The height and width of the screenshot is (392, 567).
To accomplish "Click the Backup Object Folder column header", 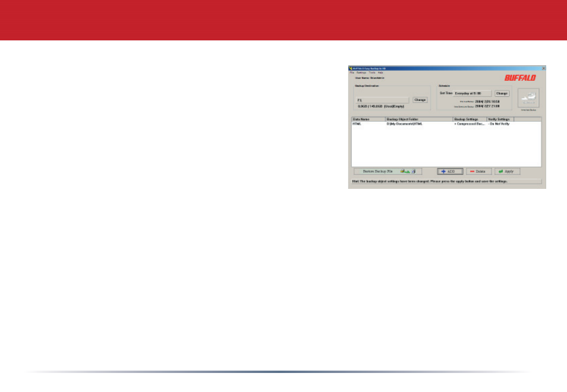I will click(419, 119).
